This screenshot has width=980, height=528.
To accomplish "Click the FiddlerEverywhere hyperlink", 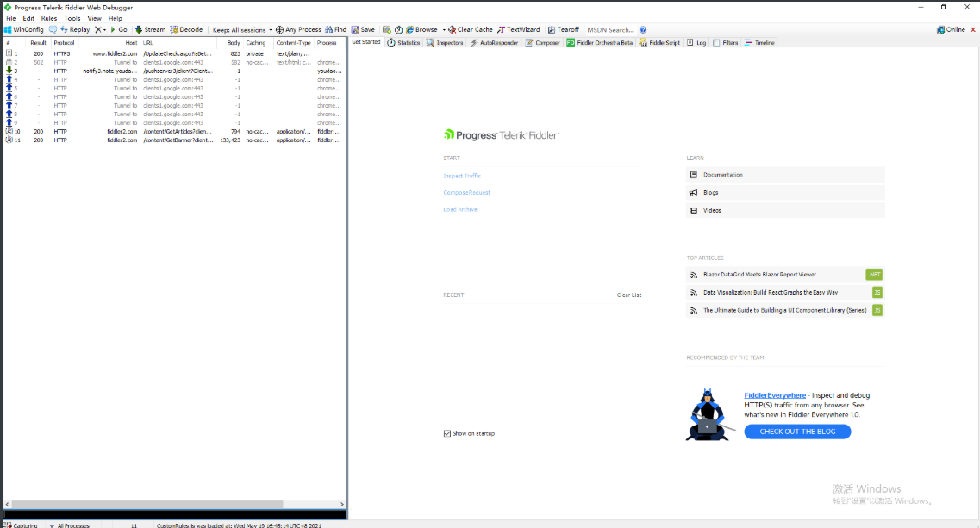I will (774, 394).
